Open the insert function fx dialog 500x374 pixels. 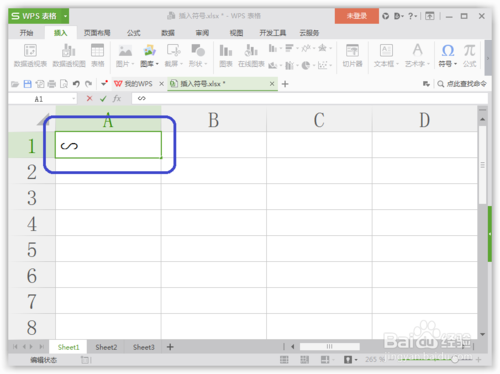pyautogui.click(x=117, y=98)
